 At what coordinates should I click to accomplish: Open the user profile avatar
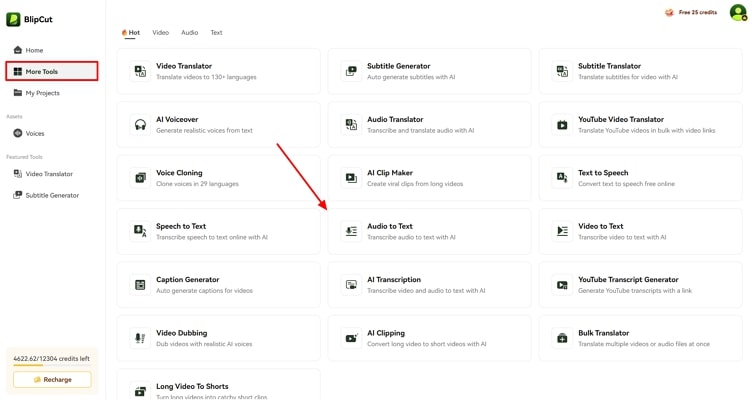pyautogui.click(x=737, y=13)
